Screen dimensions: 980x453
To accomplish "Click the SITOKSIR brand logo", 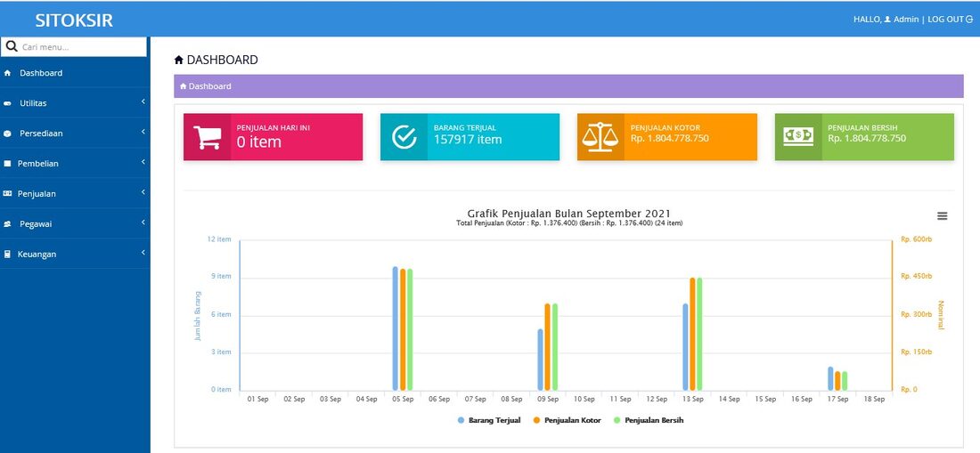I will tap(74, 20).
